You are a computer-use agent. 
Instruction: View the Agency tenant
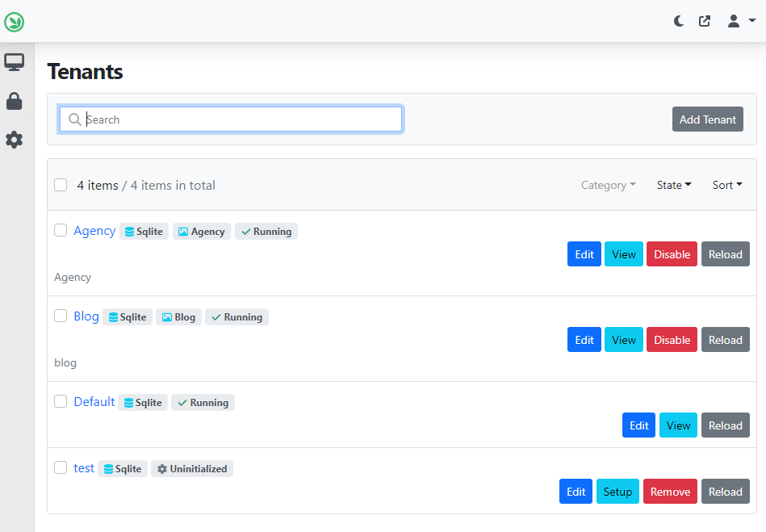click(624, 254)
